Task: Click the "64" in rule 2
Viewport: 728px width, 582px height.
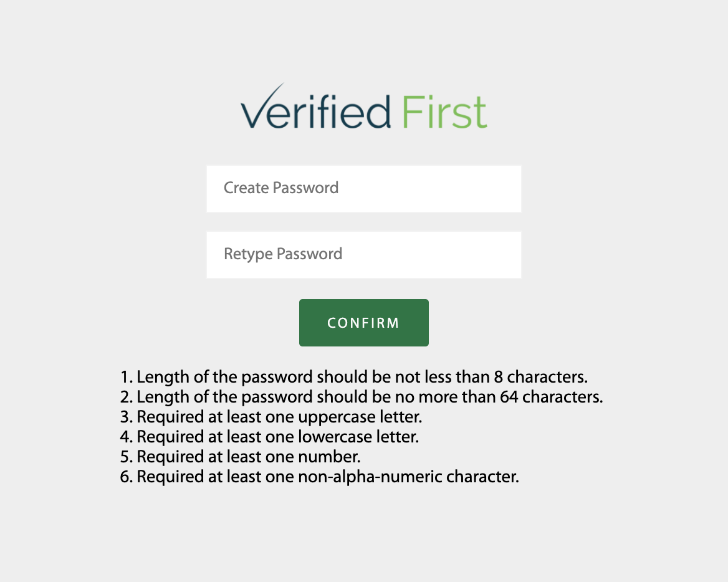Action: pyautogui.click(x=509, y=398)
